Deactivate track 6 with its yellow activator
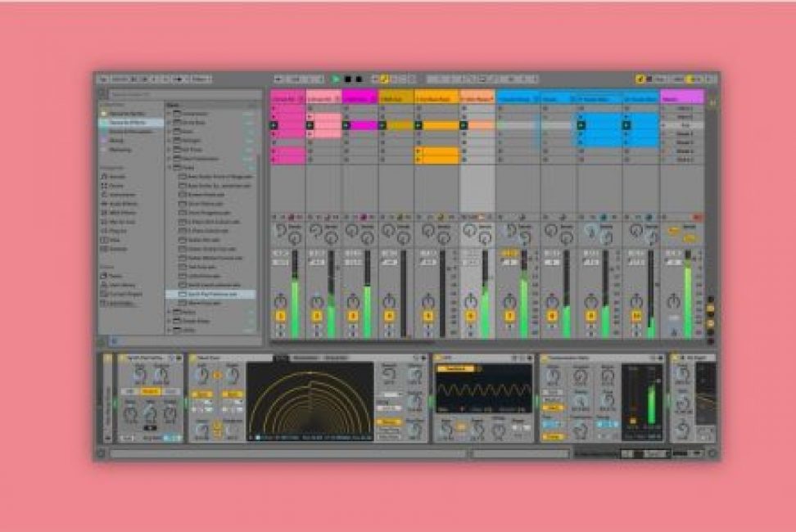This screenshot has width=796, height=532. (471, 316)
